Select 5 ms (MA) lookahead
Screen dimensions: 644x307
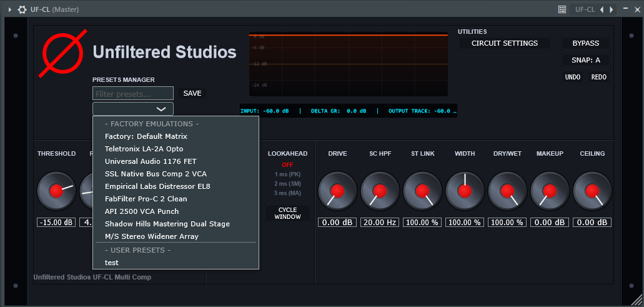pos(287,193)
